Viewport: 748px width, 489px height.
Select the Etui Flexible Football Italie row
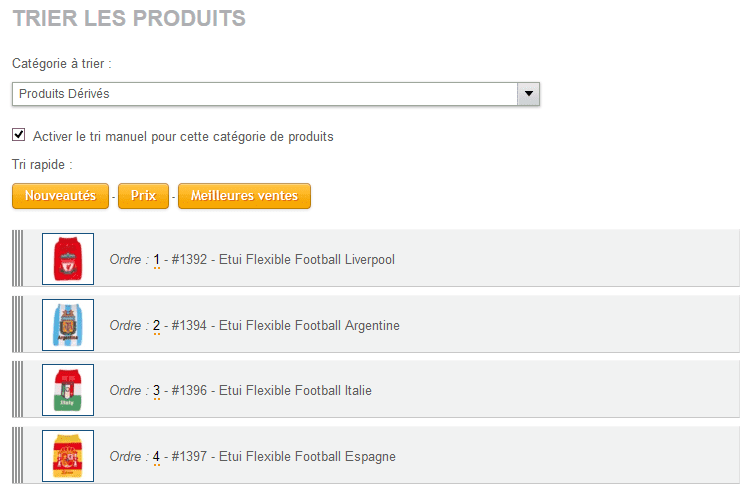coord(376,390)
